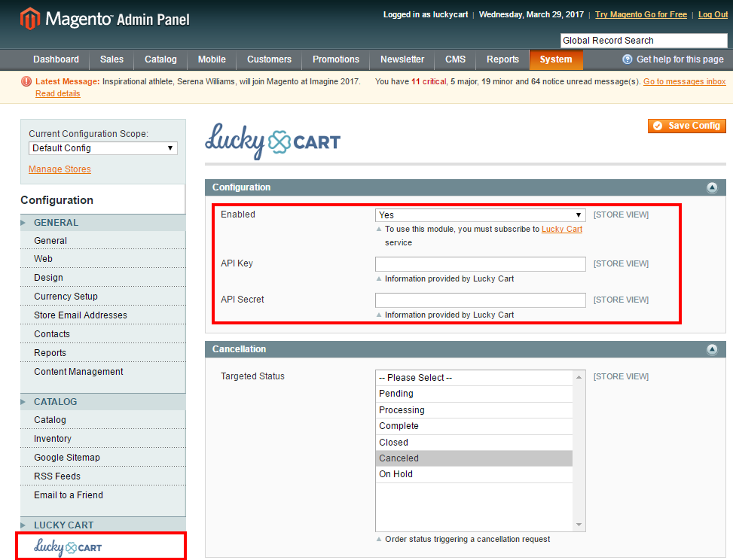Viewport: 733px width, 560px height.
Task: Click the Magento logo in the header
Action: tap(105, 19)
